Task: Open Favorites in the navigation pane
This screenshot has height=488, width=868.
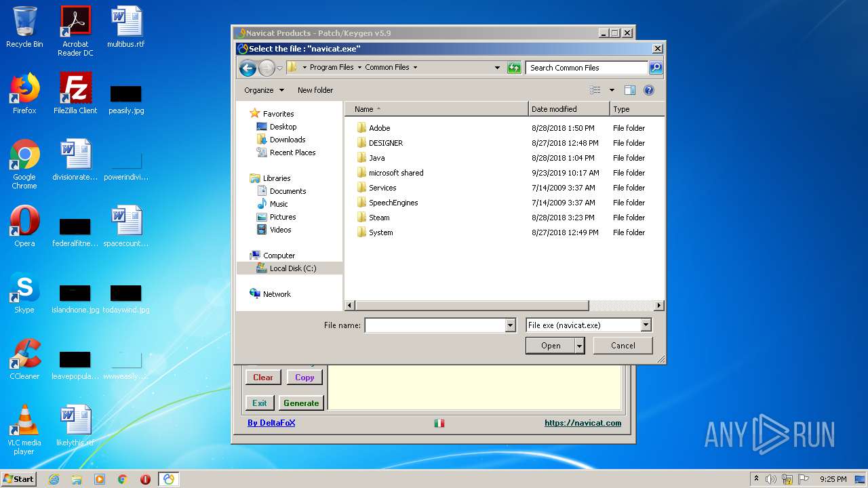Action: (278, 114)
